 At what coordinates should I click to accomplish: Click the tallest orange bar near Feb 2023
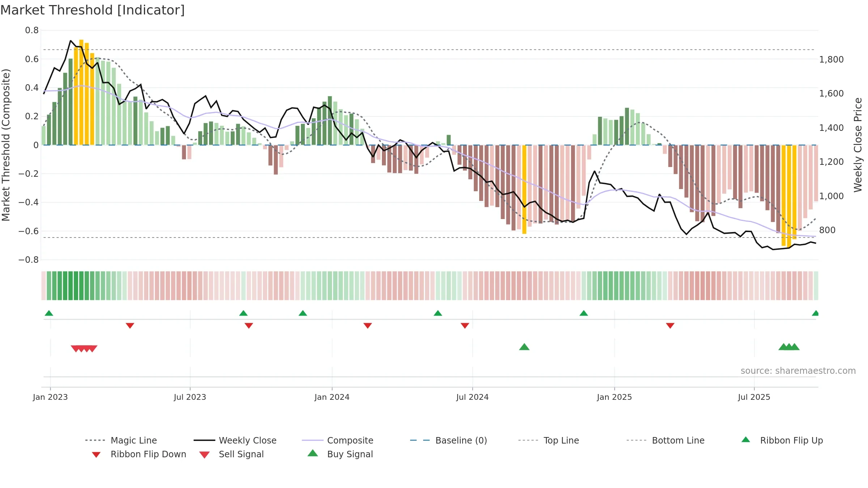pos(81,92)
